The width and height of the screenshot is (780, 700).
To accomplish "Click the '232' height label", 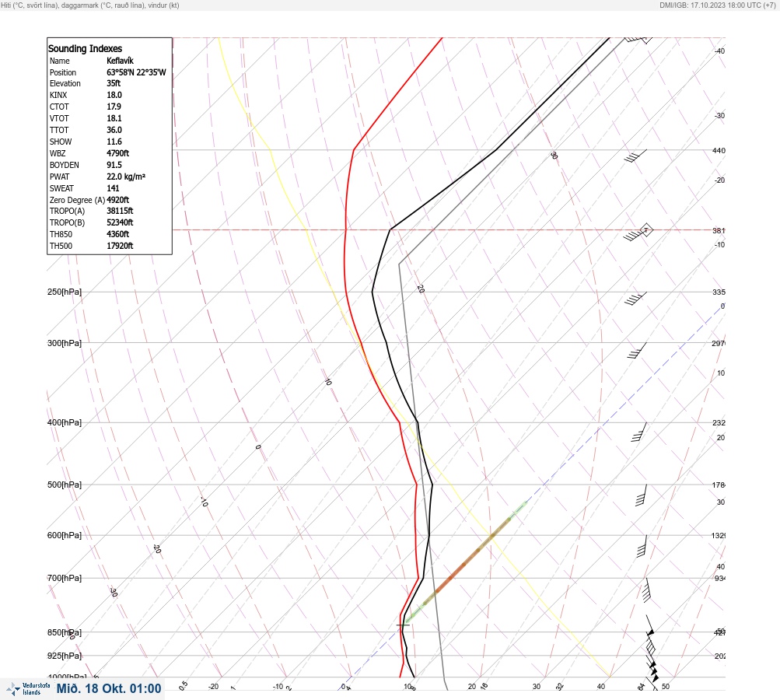I will click(719, 423).
